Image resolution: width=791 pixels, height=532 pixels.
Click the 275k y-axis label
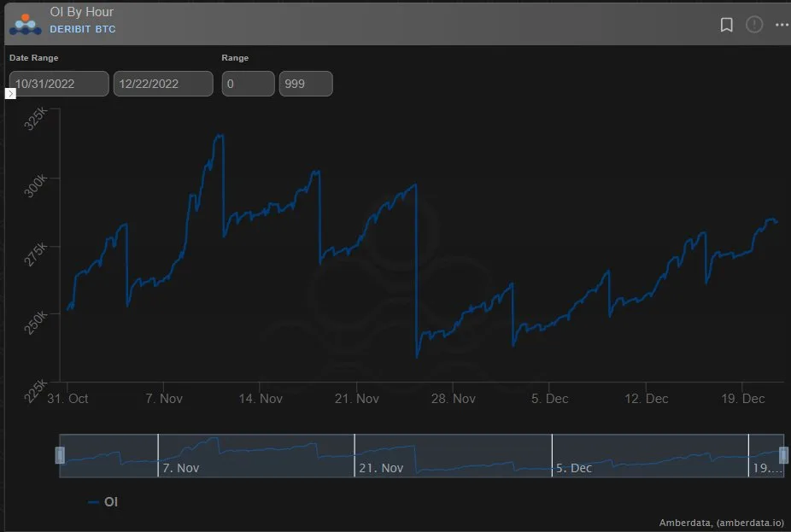click(x=35, y=254)
